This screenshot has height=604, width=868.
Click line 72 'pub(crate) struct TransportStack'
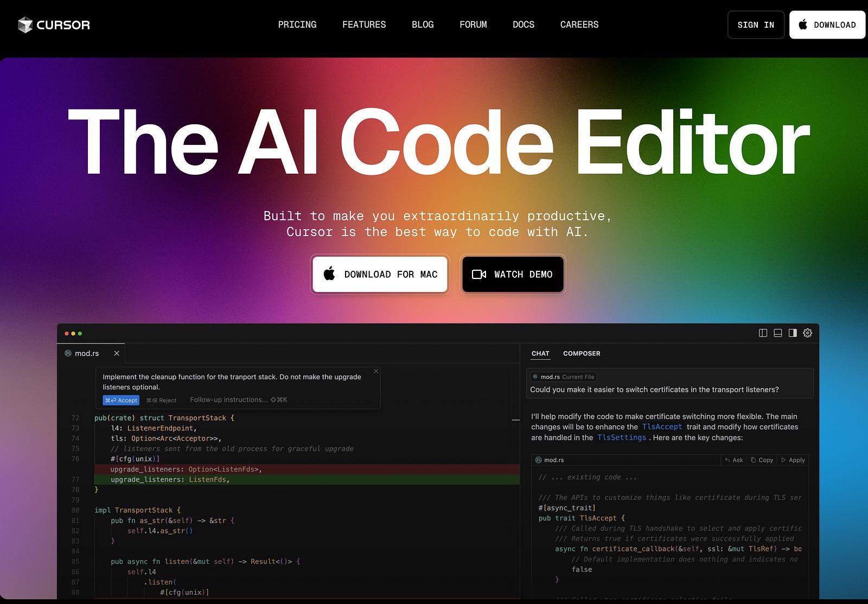pos(164,418)
